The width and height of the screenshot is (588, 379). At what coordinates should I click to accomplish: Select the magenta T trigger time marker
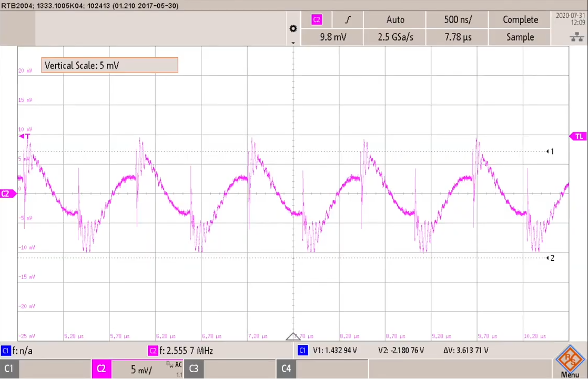pyautogui.click(x=24, y=137)
